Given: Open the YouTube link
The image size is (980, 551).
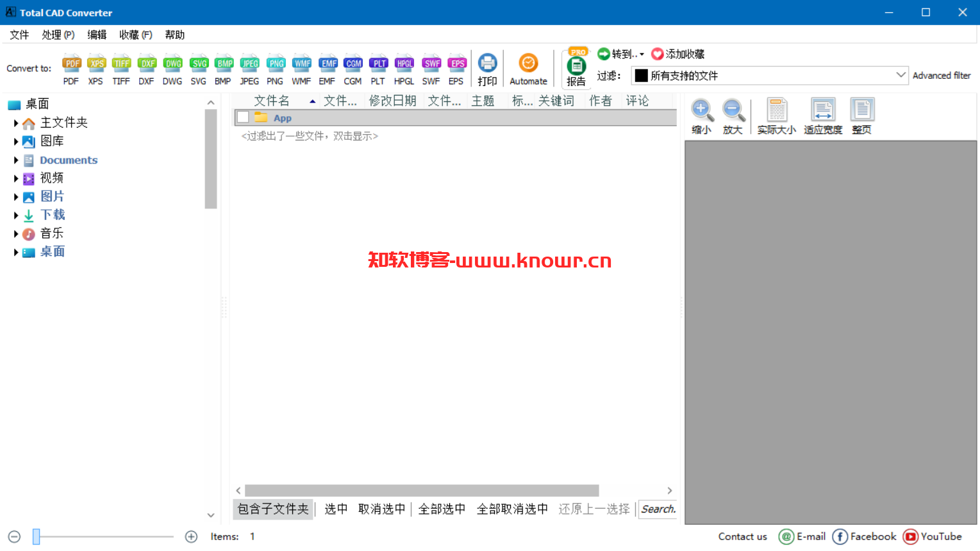Looking at the screenshot, I should pyautogui.click(x=933, y=537).
